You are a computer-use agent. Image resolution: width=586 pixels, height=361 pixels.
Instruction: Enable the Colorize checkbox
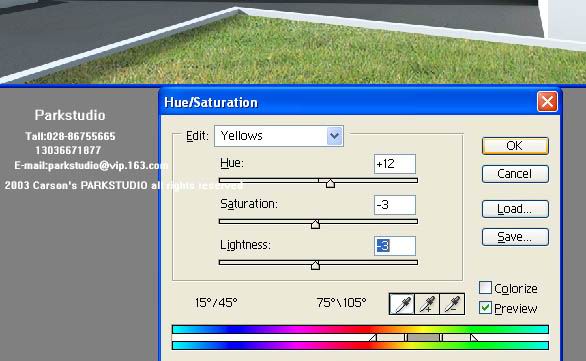coord(485,288)
